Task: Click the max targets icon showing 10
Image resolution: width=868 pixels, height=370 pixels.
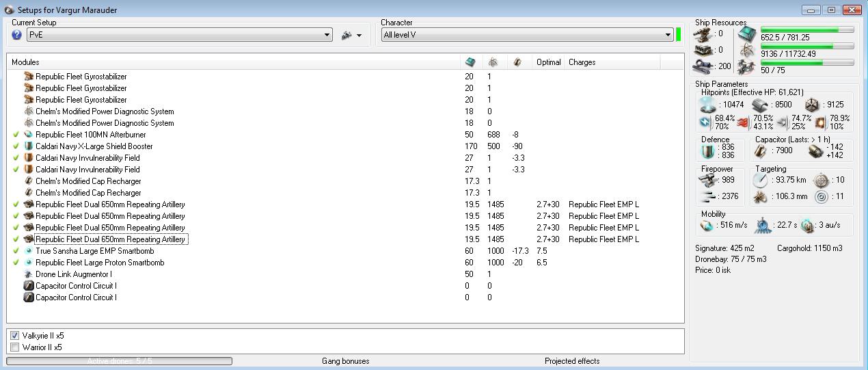Action: tap(822, 180)
